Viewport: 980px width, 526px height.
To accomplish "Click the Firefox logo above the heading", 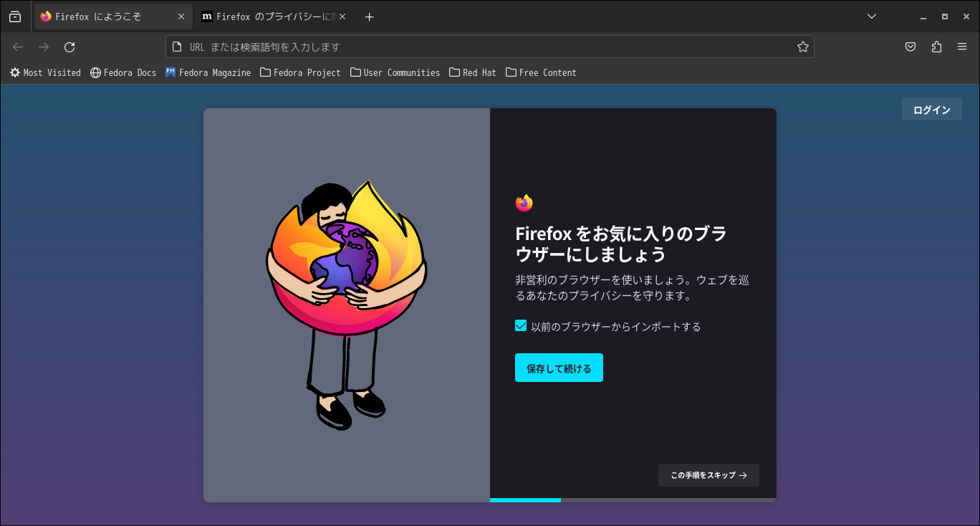I will pos(524,203).
